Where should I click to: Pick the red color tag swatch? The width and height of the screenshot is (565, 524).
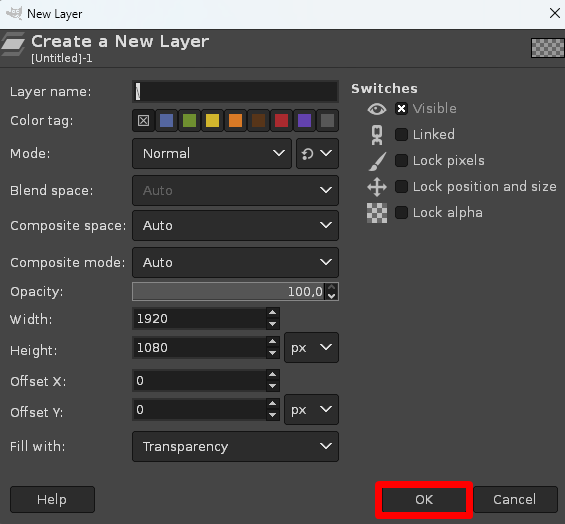click(281, 120)
